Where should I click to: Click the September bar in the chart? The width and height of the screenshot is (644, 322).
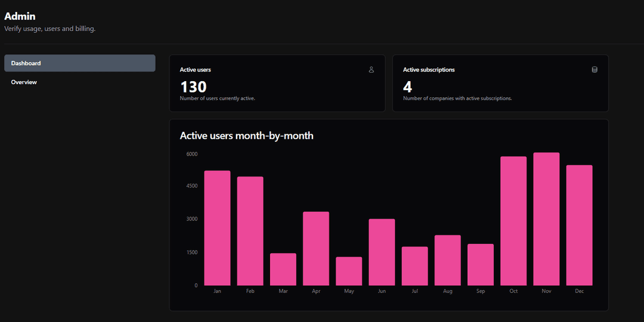point(481,265)
